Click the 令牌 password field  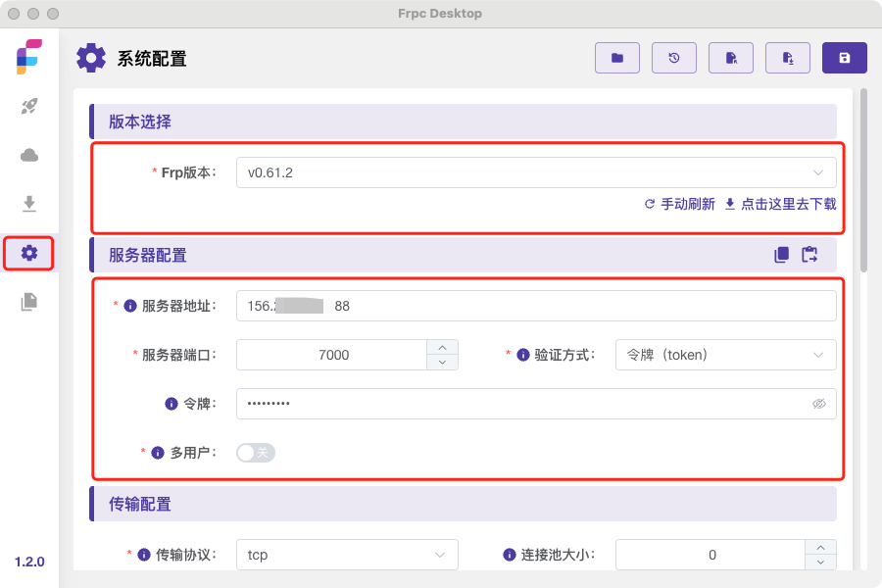(x=536, y=404)
